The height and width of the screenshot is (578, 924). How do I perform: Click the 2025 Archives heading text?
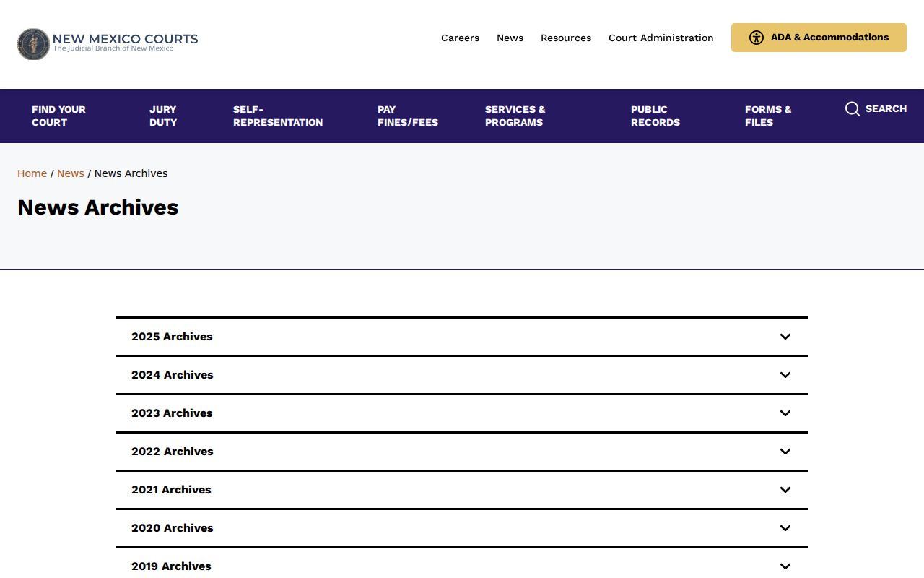172,337
